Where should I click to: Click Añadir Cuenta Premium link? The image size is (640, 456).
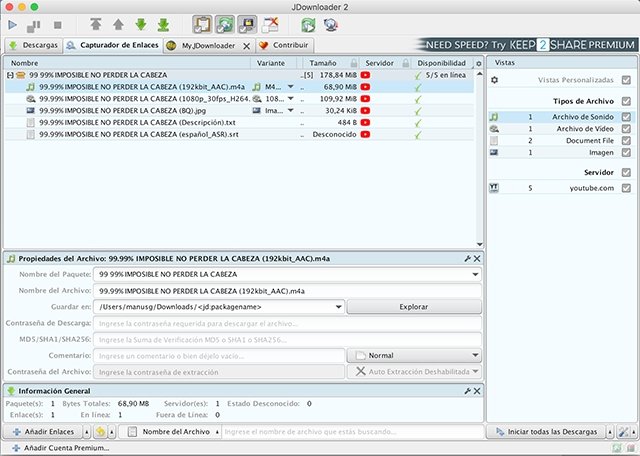click(61, 448)
